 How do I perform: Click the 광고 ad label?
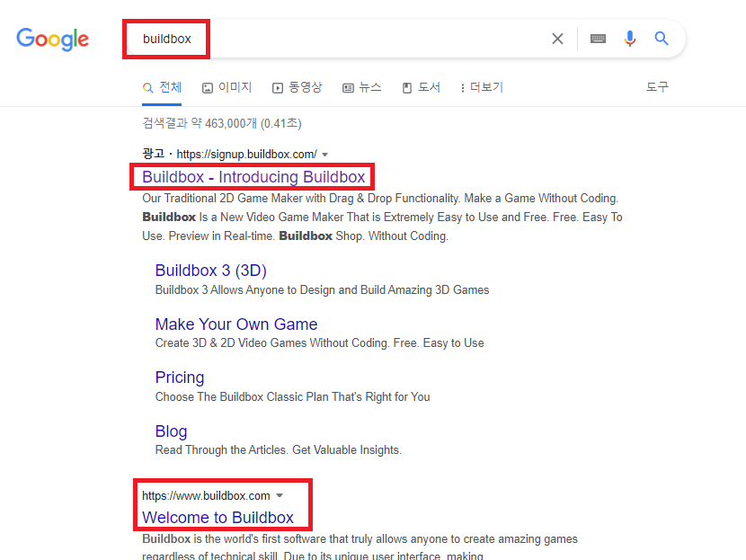point(153,154)
